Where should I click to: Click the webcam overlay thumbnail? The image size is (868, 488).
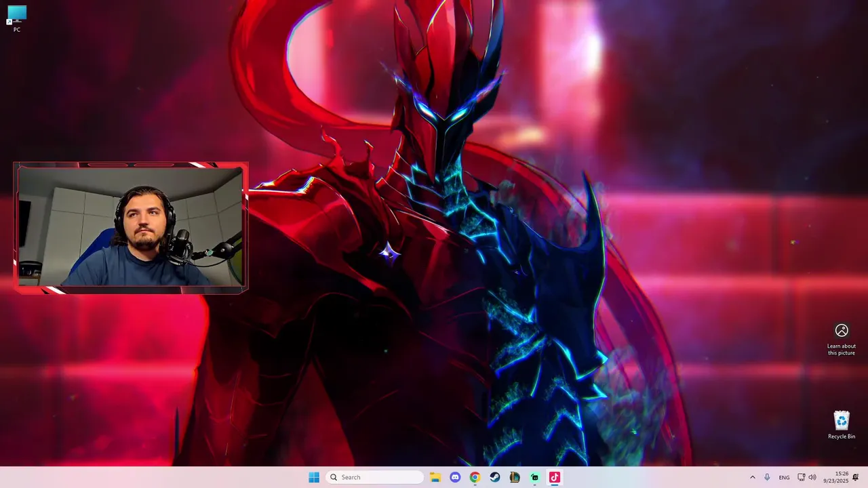coord(131,227)
